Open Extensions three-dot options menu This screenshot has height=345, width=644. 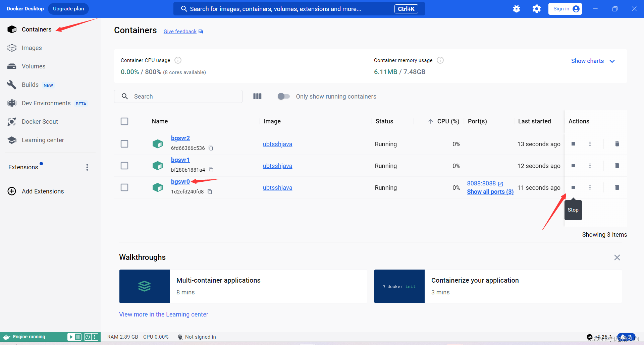coord(87,167)
